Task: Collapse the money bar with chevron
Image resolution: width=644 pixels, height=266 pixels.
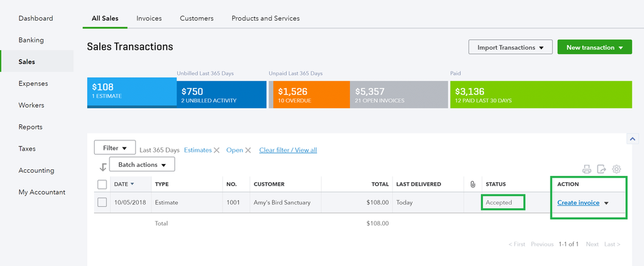Action: pos(632,138)
